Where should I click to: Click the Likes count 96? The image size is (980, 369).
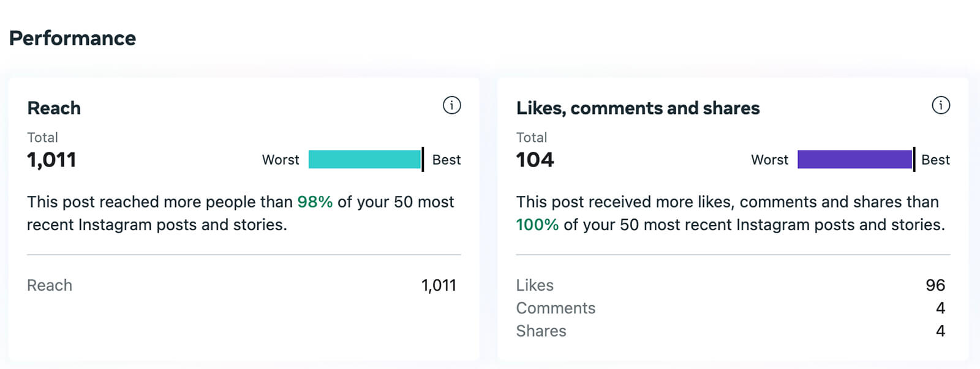pos(935,285)
